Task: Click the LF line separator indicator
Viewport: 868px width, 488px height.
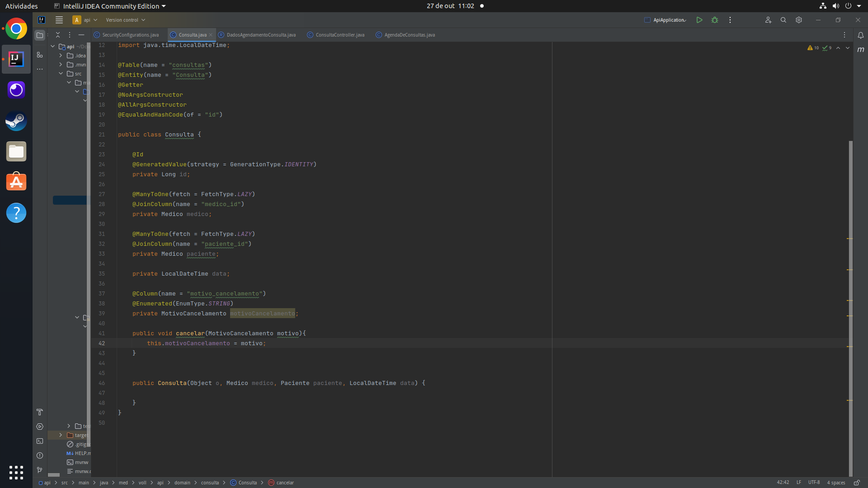Action: pyautogui.click(x=799, y=483)
